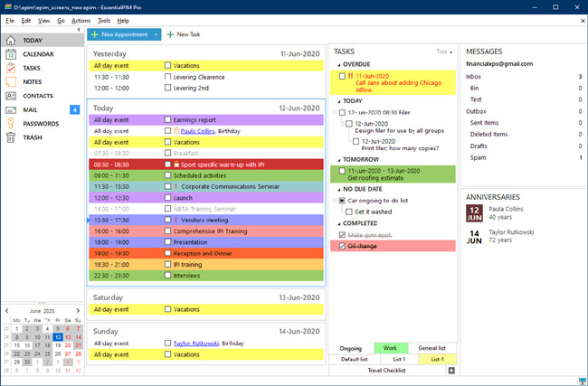Image resolution: width=588 pixels, height=386 pixels.
Task: Click the unread mail count badge 4
Action: point(74,109)
